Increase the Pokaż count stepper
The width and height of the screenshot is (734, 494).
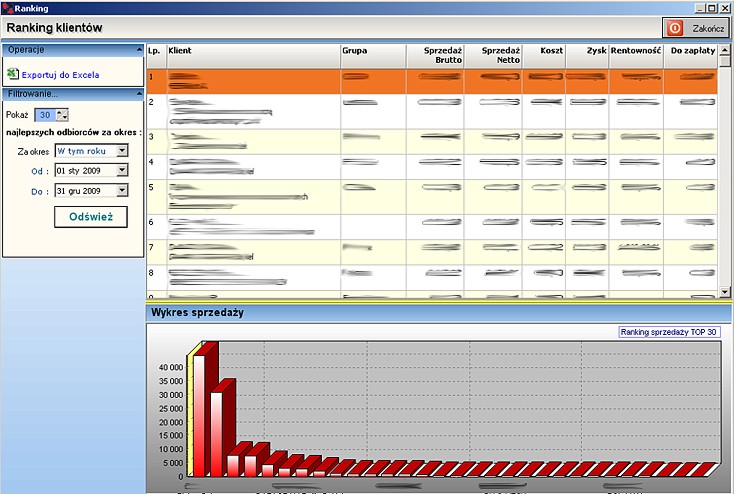coord(60,112)
